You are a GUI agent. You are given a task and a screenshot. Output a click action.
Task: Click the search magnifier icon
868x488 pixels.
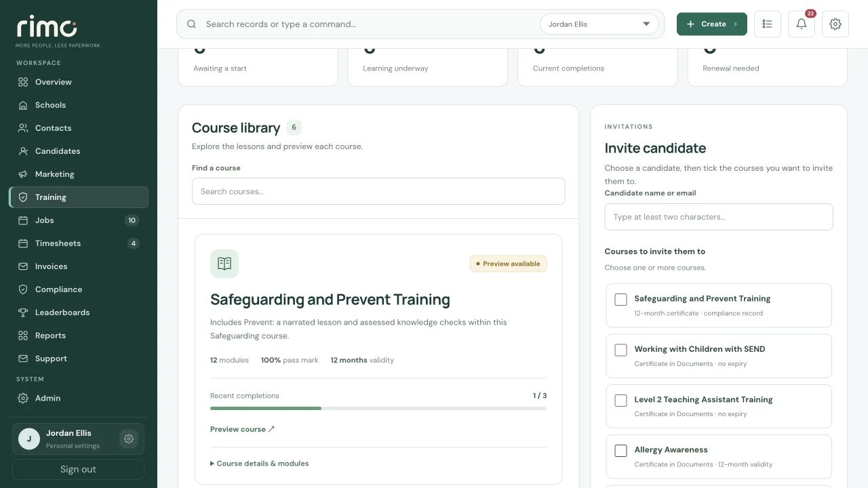click(x=192, y=24)
